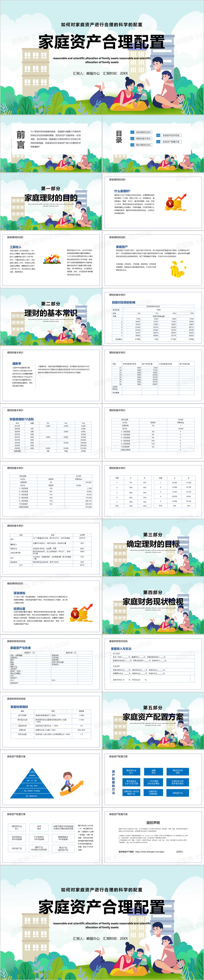Click blue box 保险类产品
This screenshot has height=980, width=204.
click(177, 793)
